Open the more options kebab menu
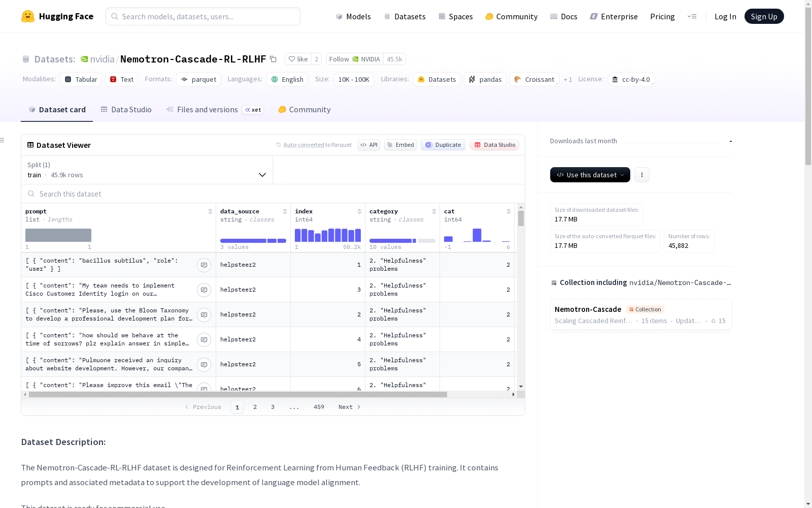Viewport: 812px width, 508px height. [x=642, y=175]
